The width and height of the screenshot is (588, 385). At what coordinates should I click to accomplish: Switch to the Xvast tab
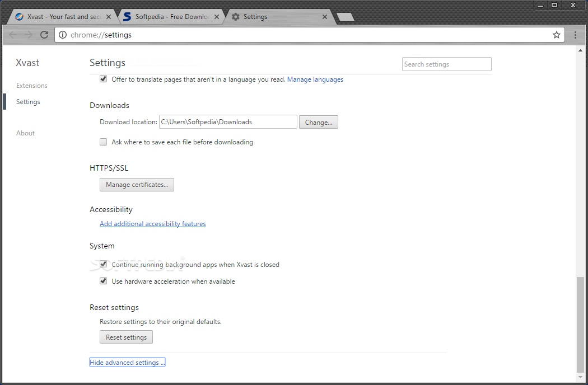[x=63, y=17]
